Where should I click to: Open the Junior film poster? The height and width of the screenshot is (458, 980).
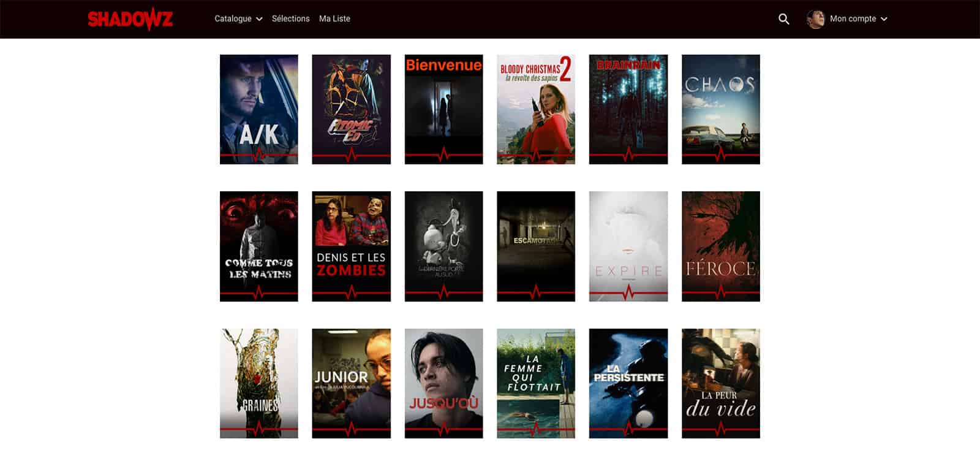[x=351, y=383]
